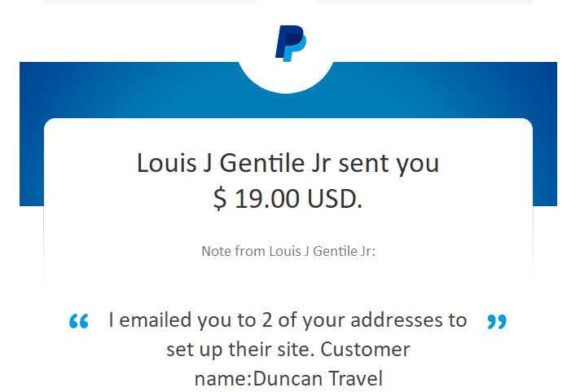Click the PayPal logo

290,43
